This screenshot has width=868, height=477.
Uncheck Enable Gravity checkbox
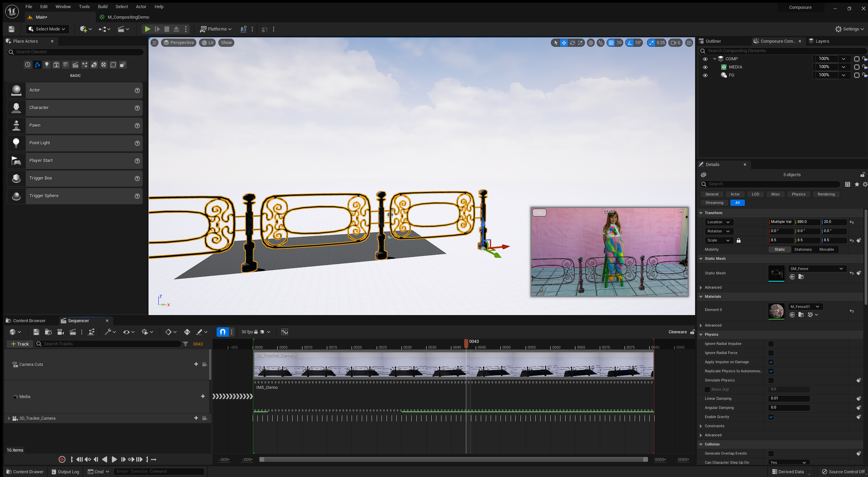(x=771, y=417)
